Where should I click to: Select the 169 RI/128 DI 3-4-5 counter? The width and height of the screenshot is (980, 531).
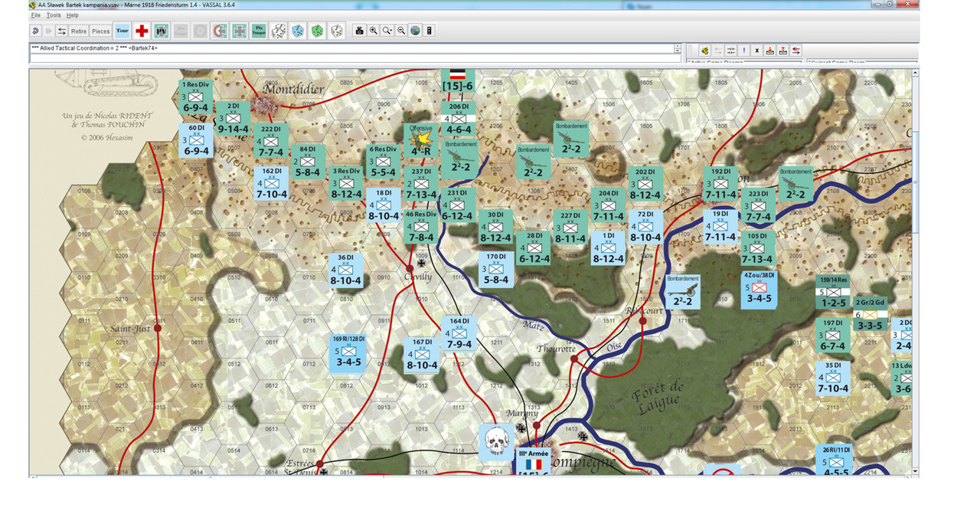(x=348, y=352)
